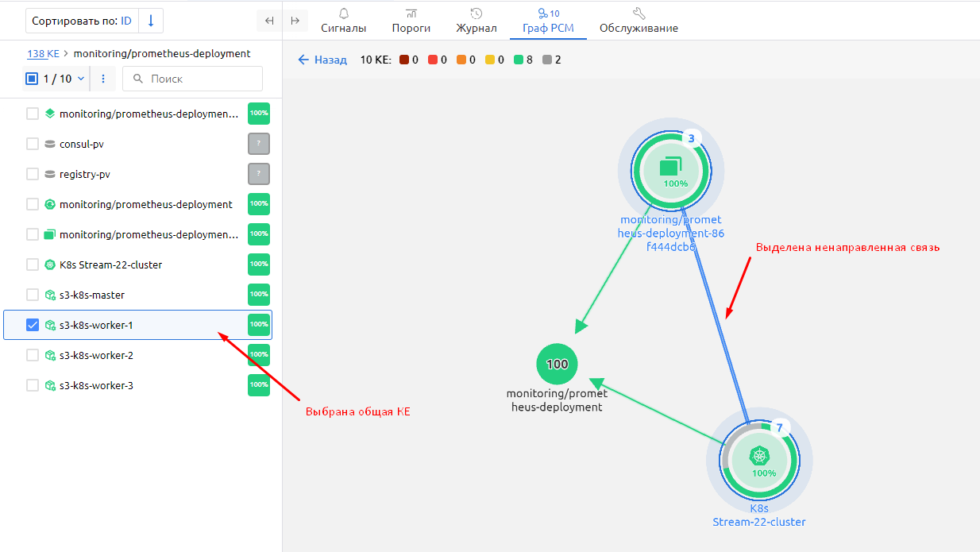Click the Назад back link

pos(322,60)
